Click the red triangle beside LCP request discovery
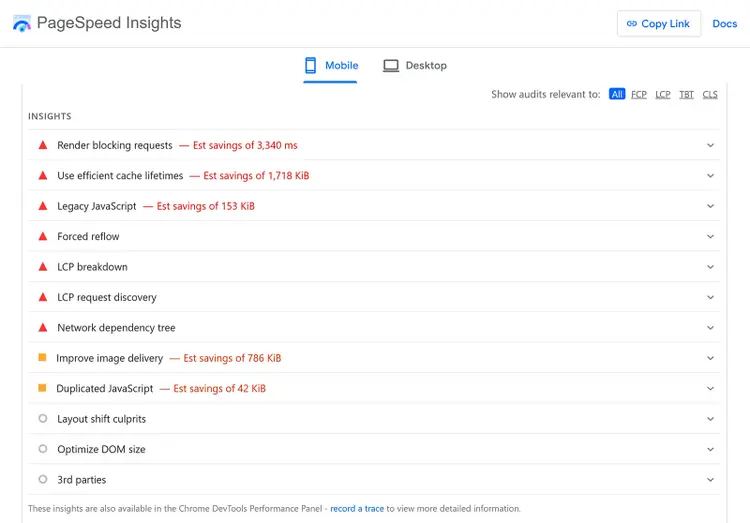Image resolution: width=750 pixels, height=523 pixels. 43,297
